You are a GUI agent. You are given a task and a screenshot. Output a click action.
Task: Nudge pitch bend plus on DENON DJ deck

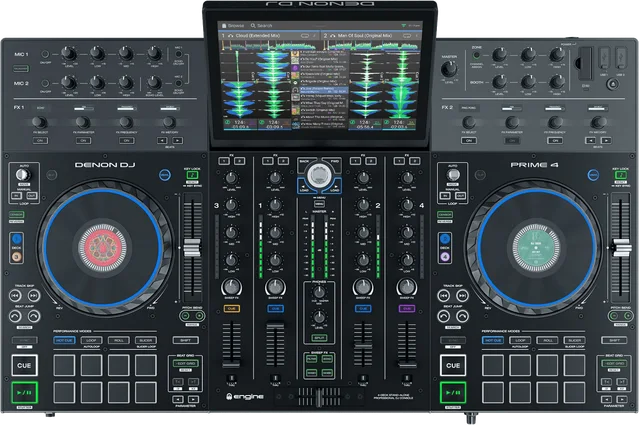(x=199, y=316)
